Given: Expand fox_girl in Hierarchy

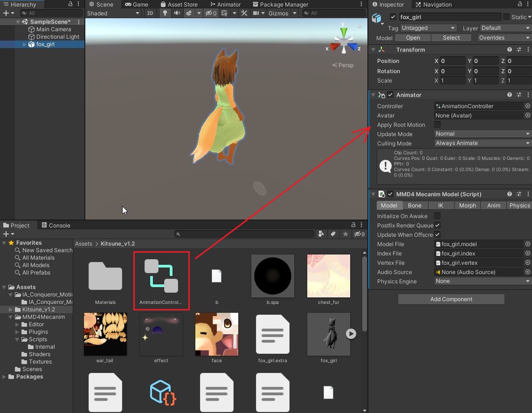Looking at the screenshot, I should coord(24,44).
